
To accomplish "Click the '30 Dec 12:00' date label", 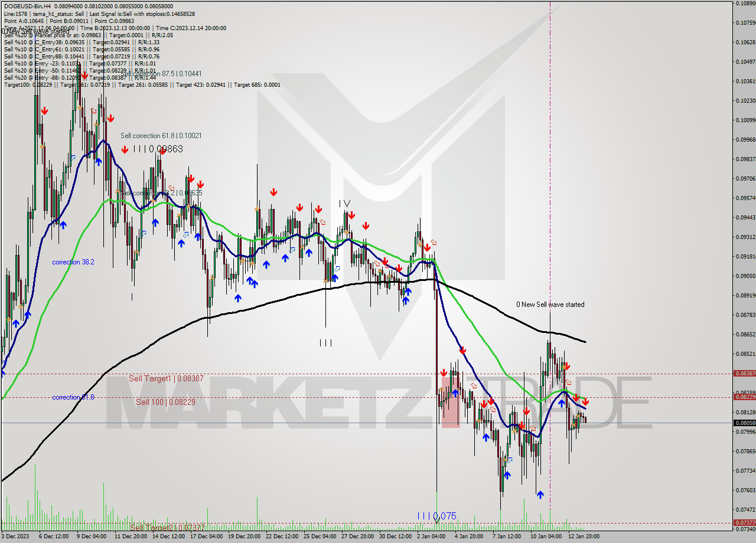I will click(395, 537).
